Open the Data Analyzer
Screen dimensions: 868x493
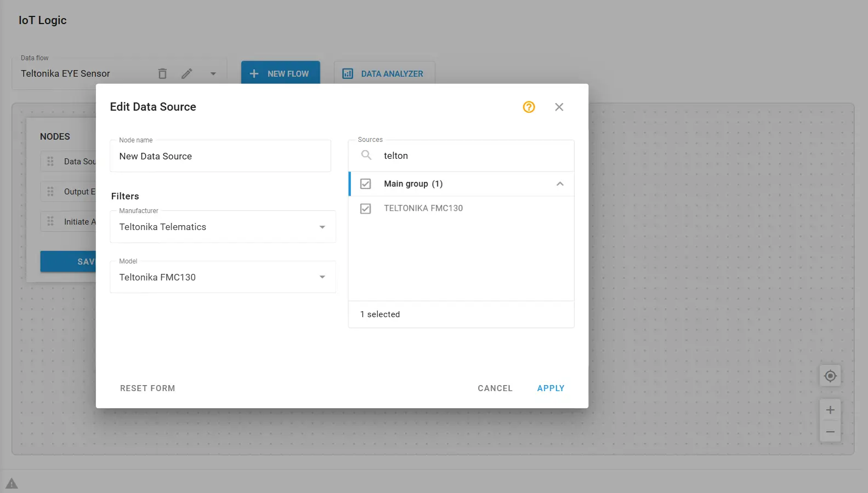384,73
